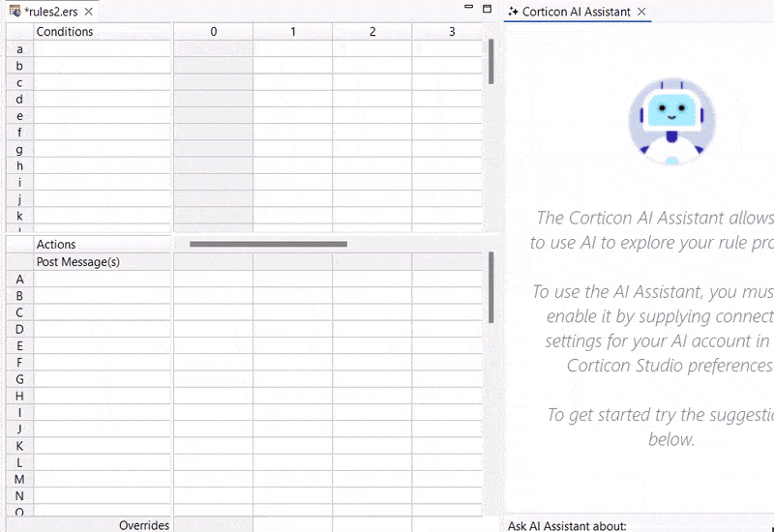Viewport: 774px width, 532px height.
Task: Select rule column header 3
Action: point(447,32)
